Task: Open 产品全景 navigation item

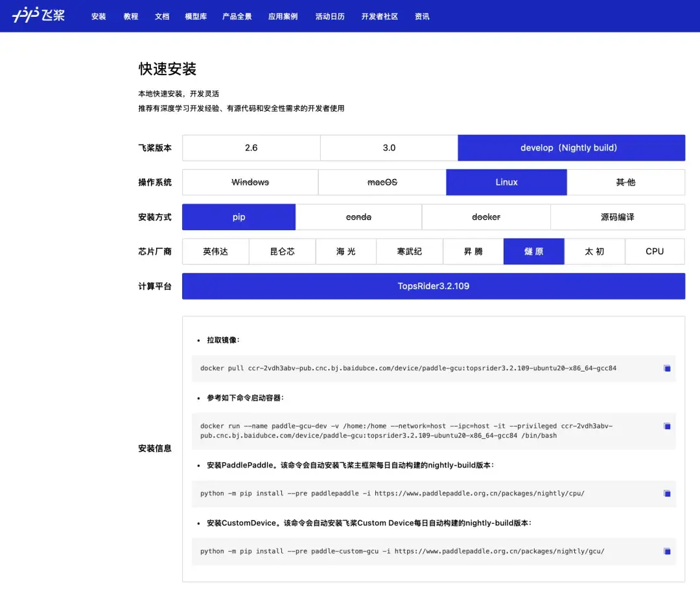Action: (x=237, y=16)
